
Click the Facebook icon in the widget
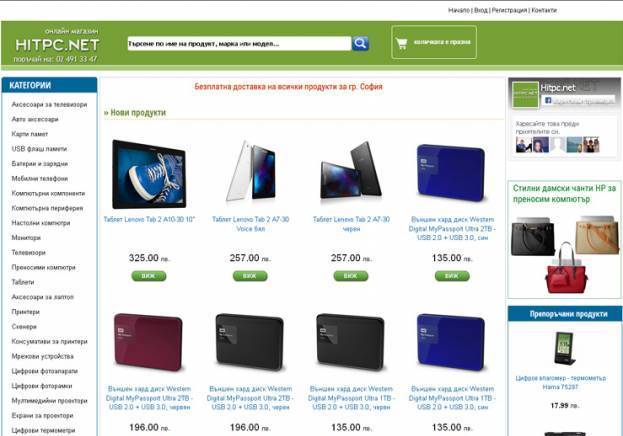pyautogui.click(x=548, y=100)
